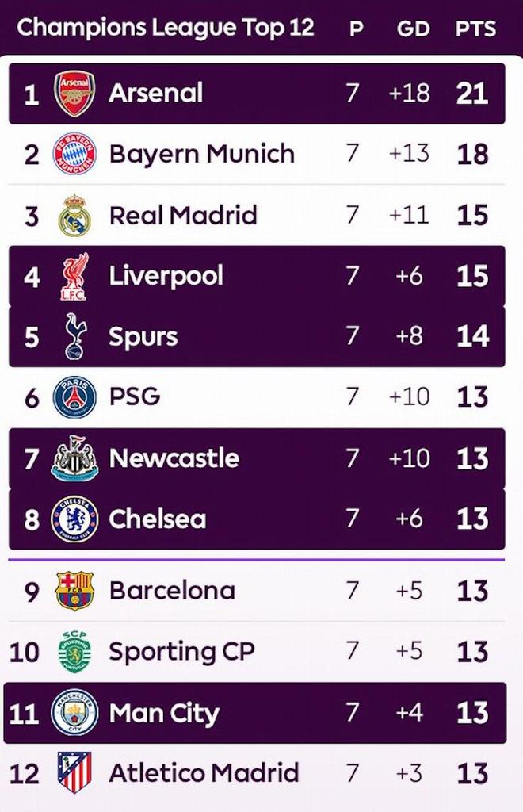Click the P column header
523x812 pixels.
pyautogui.click(x=356, y=29)
